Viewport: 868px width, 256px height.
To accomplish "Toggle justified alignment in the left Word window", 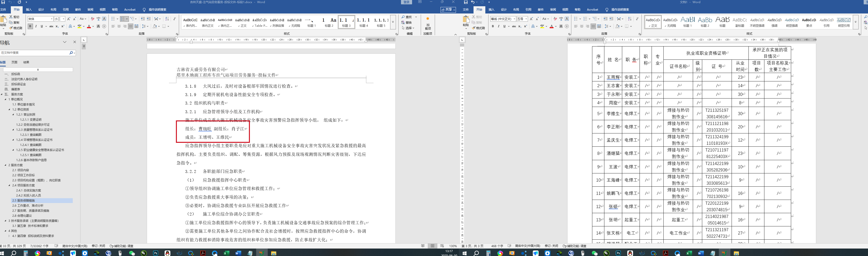I will pos(130,26).
